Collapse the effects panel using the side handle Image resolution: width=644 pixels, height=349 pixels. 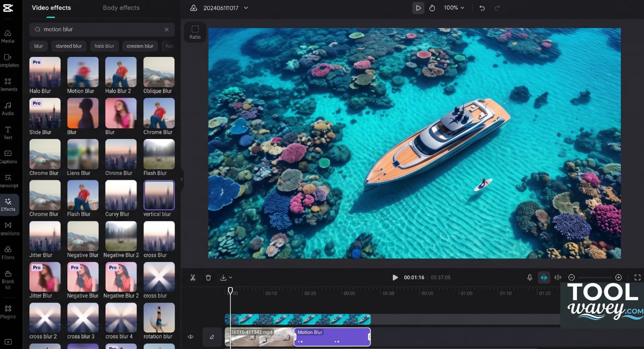tap(181, 180)
